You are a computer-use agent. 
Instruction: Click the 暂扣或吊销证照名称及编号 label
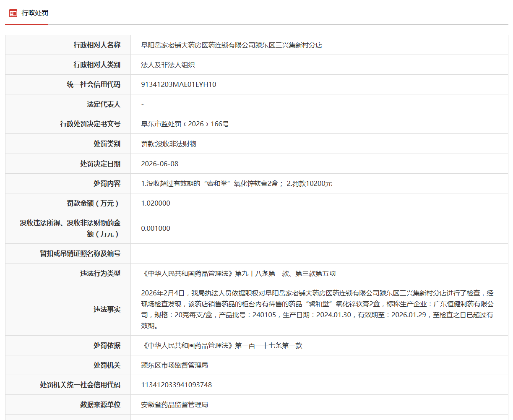(x=80, y=253)
